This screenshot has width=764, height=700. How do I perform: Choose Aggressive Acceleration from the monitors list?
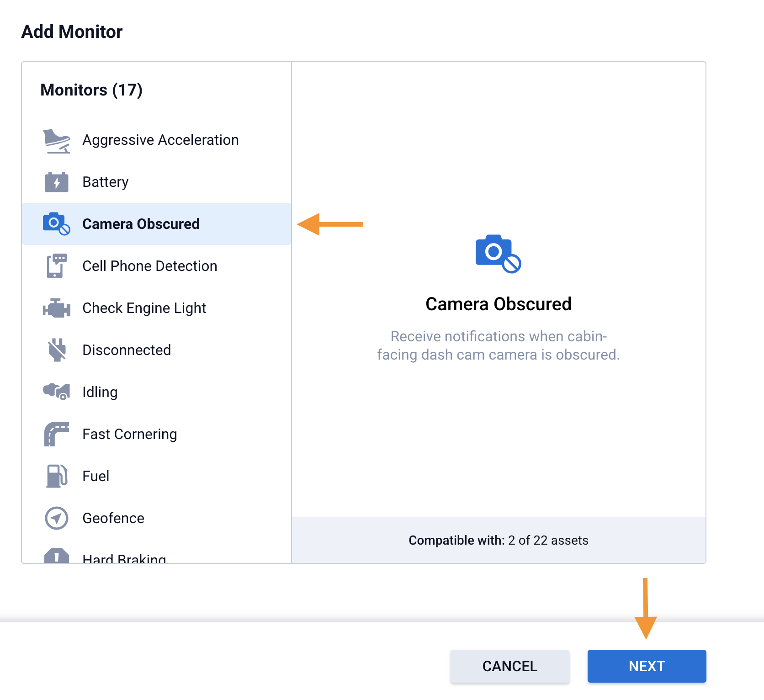(160, 140)
